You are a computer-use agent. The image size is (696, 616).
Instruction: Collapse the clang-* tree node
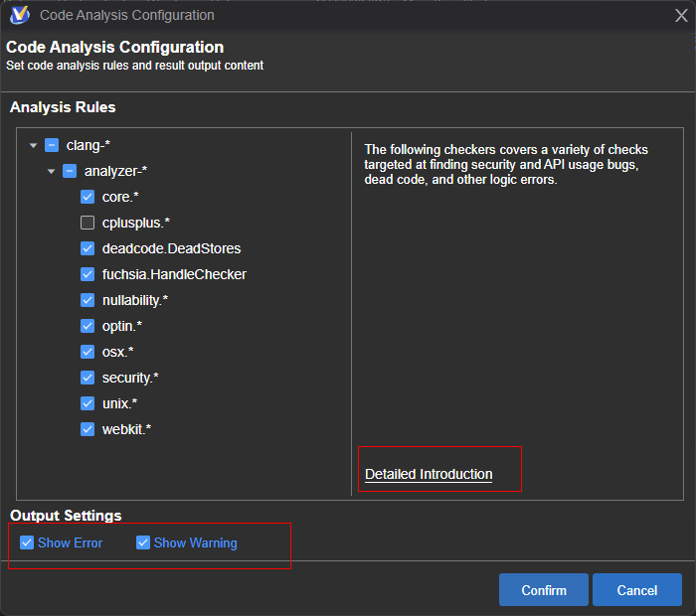(x=34, y=146)
